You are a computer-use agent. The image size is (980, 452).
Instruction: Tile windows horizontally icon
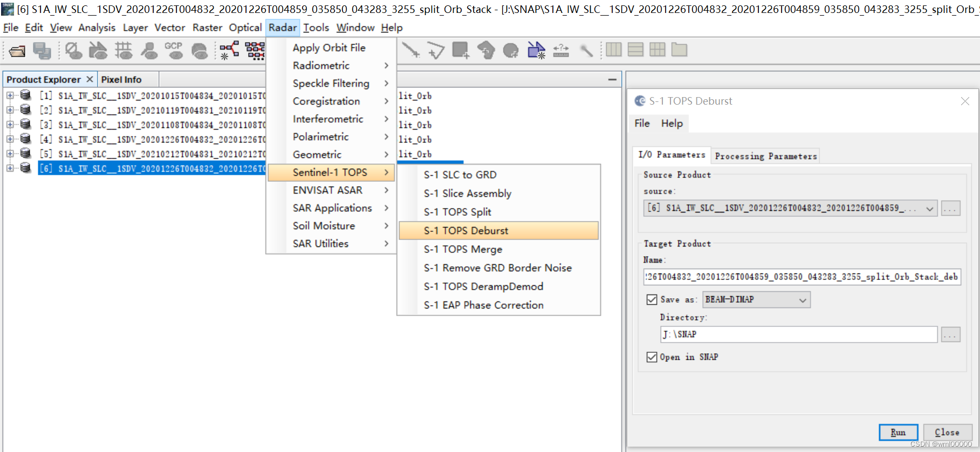coord(614,50)
